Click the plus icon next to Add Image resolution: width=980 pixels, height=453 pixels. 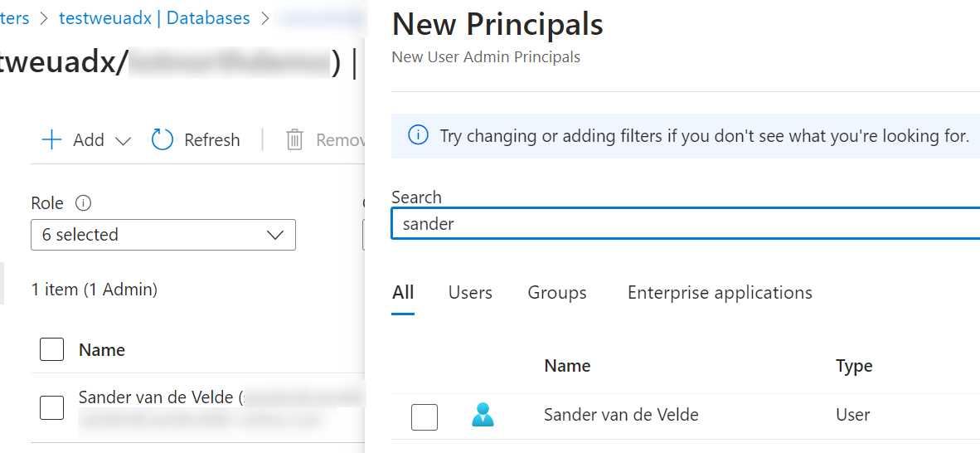tap(51, 139)
